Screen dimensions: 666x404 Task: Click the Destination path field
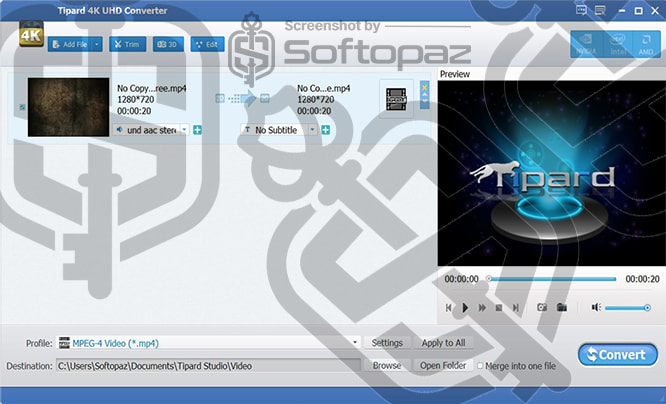coord(208,366)
